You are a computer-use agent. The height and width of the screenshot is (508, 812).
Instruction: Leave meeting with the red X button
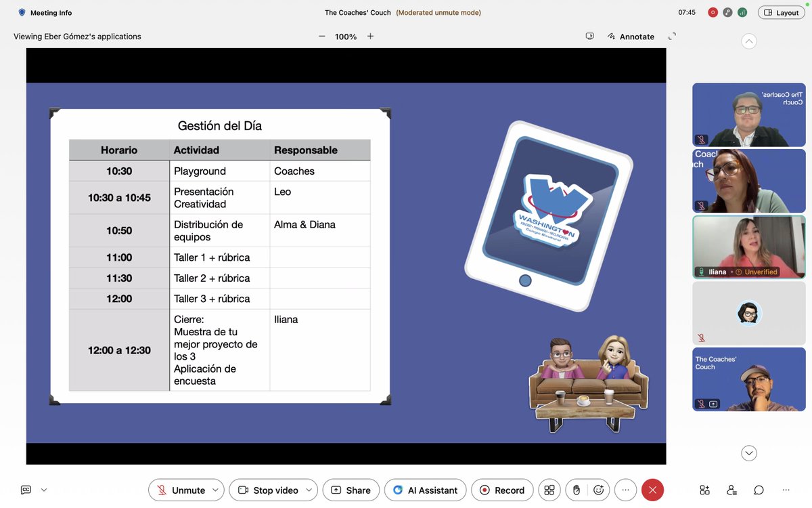[652, 490]
